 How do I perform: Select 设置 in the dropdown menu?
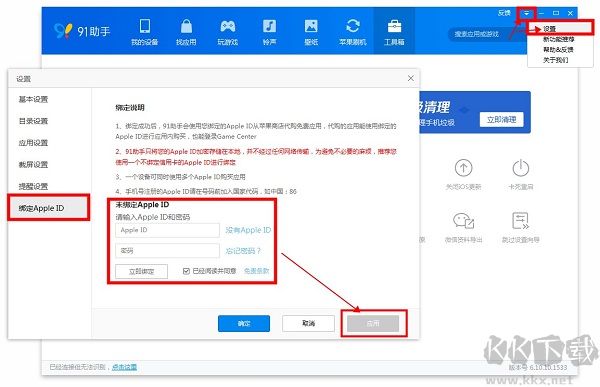pyautogui.click(x=550, y=29)
